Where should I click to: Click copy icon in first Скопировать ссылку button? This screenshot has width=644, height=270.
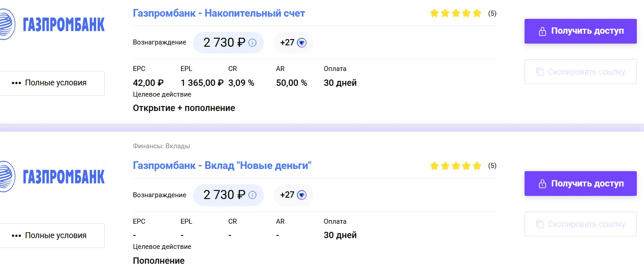(539, 72)
